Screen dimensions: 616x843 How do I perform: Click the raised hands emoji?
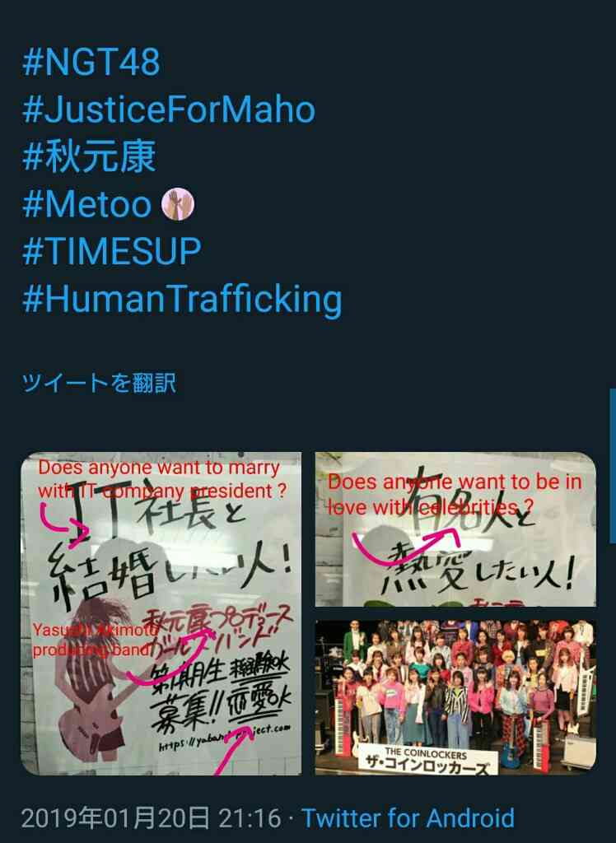tap(178, 204)
